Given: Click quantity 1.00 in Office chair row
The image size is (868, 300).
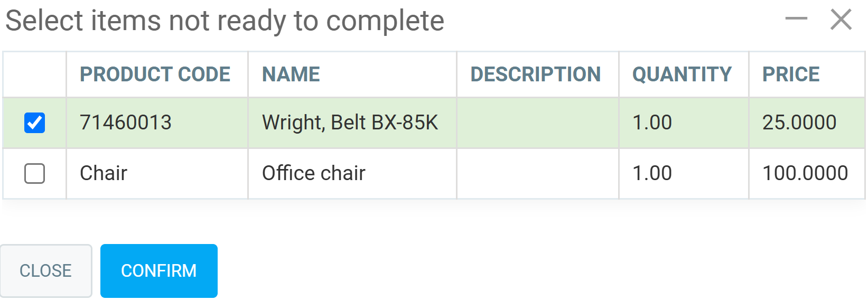Looking at the screenshot, I should [x=652, y=174].
